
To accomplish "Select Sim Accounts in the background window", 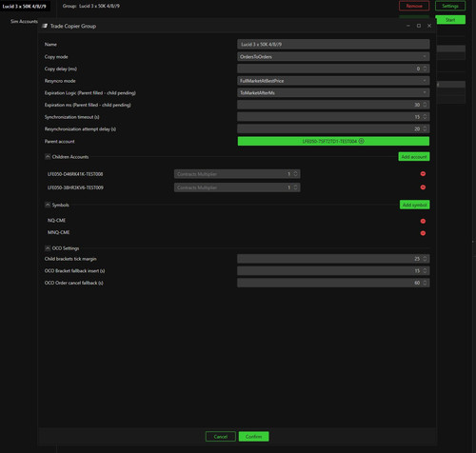I will pos(24,21).
